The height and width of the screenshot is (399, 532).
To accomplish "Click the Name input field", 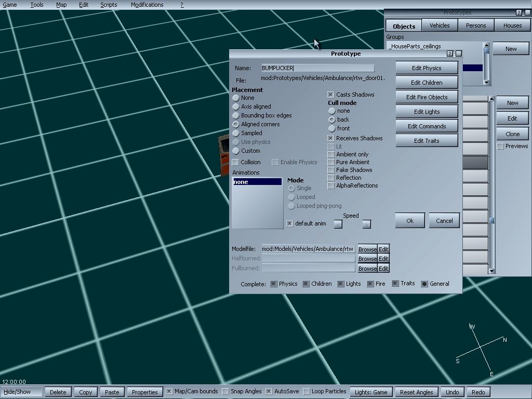I will [x=317, y=68].
